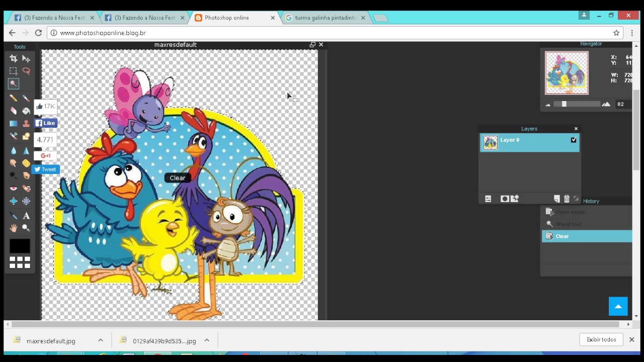
Task: Click the blue scroll-to-top arrow button
Action: point(618,306)
